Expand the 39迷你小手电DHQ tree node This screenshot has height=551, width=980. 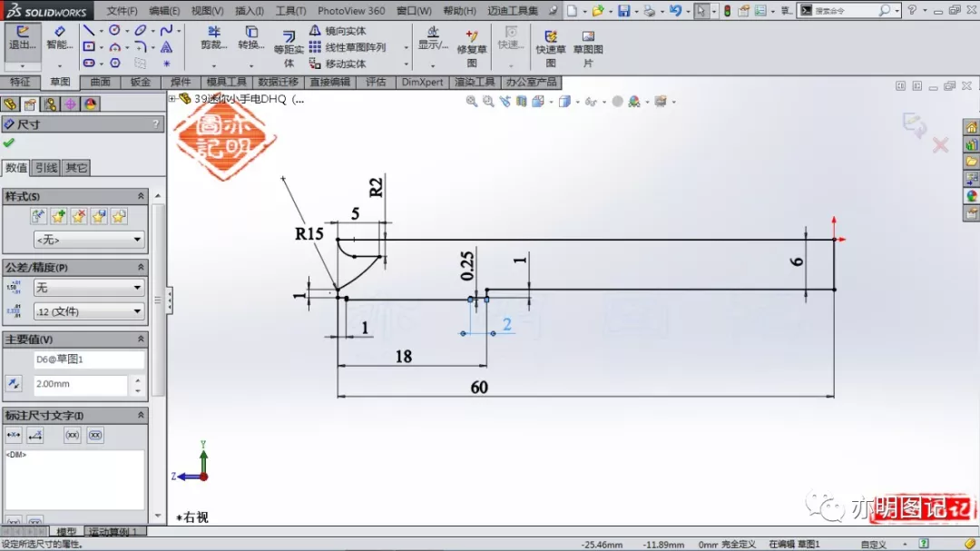(171, 98)
